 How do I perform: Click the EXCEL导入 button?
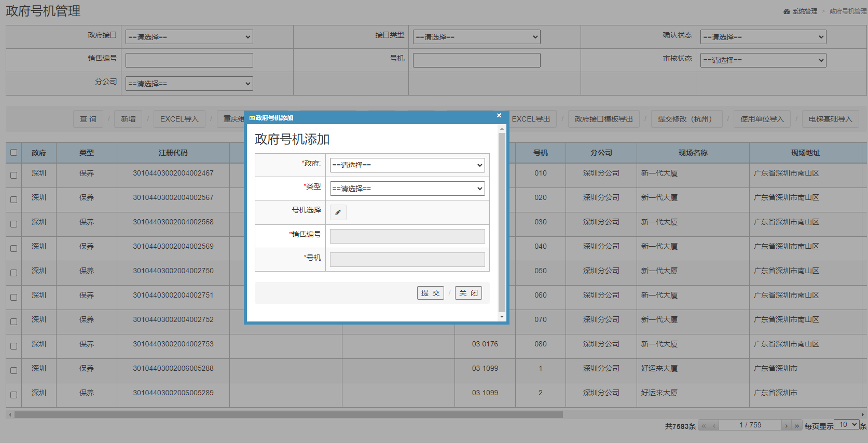click(180, 119)
